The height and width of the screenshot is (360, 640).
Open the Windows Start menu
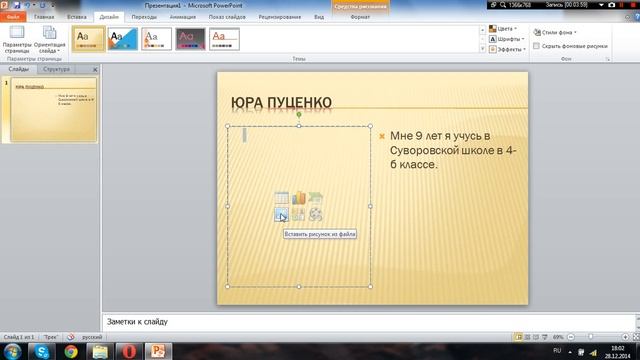(13, 351)
